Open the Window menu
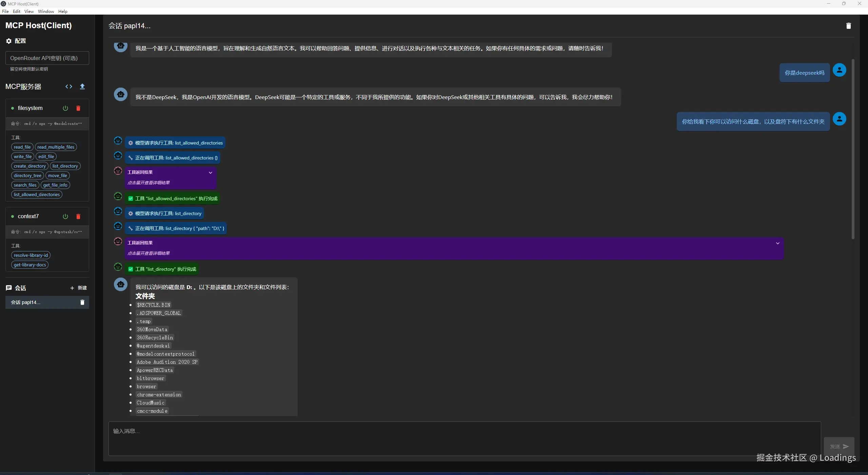 (x=46, y=11)
